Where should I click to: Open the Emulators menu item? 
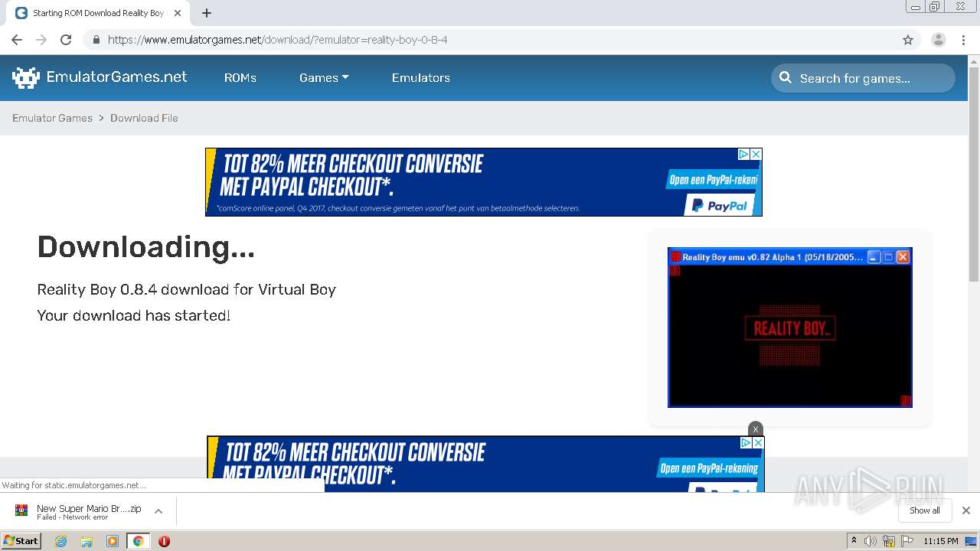tap(421, 78)
